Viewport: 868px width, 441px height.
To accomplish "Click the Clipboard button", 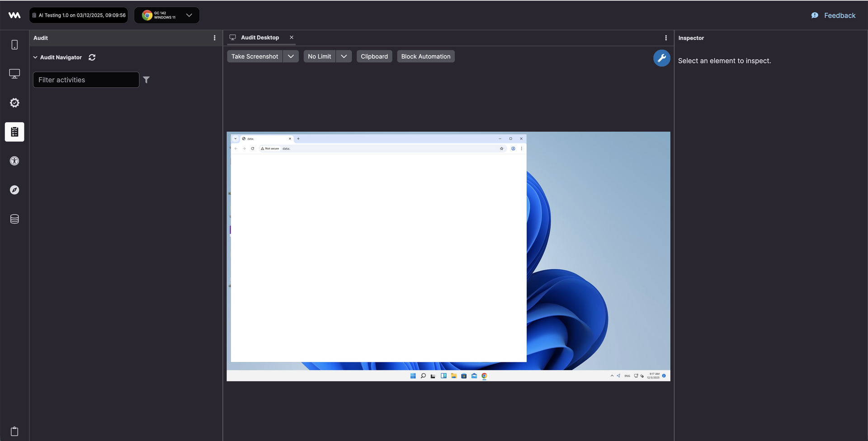I will [374, 56].
